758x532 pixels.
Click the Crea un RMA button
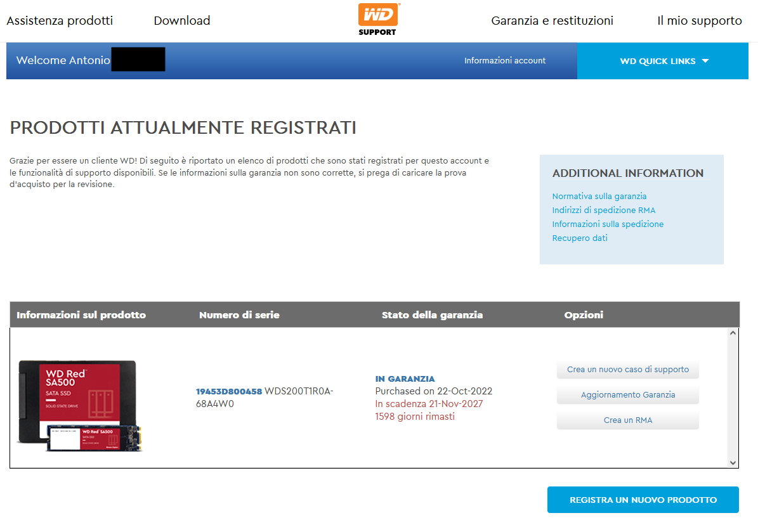(627, 420)
